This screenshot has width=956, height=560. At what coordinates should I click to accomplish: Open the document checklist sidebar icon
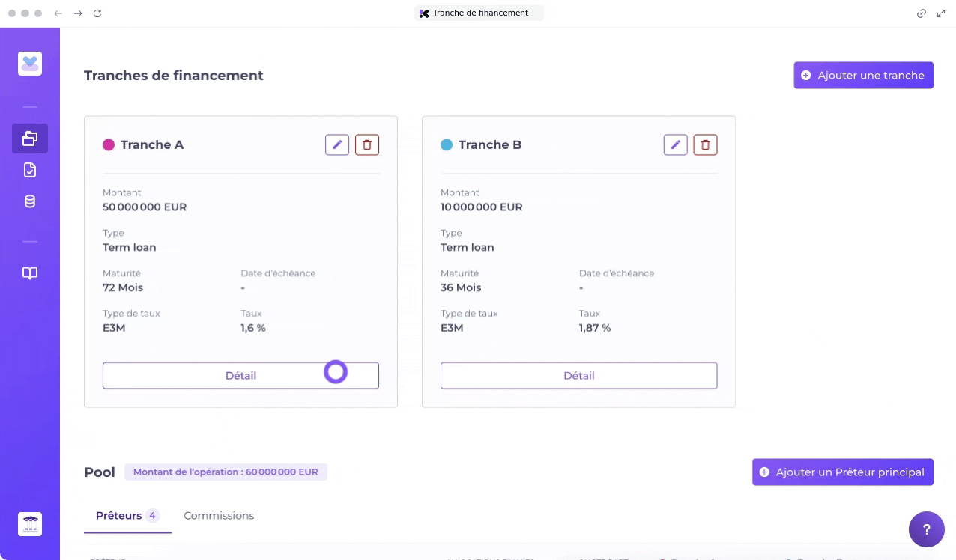point(30,170)
